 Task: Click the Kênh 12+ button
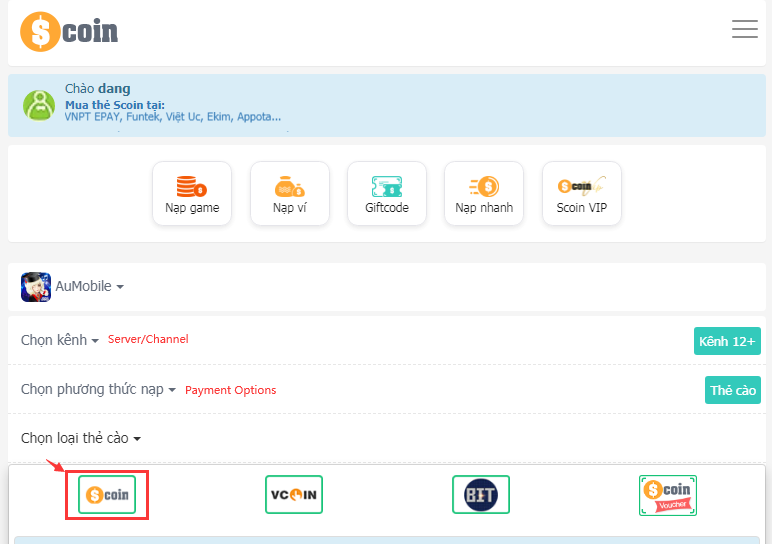coord(727,341)
